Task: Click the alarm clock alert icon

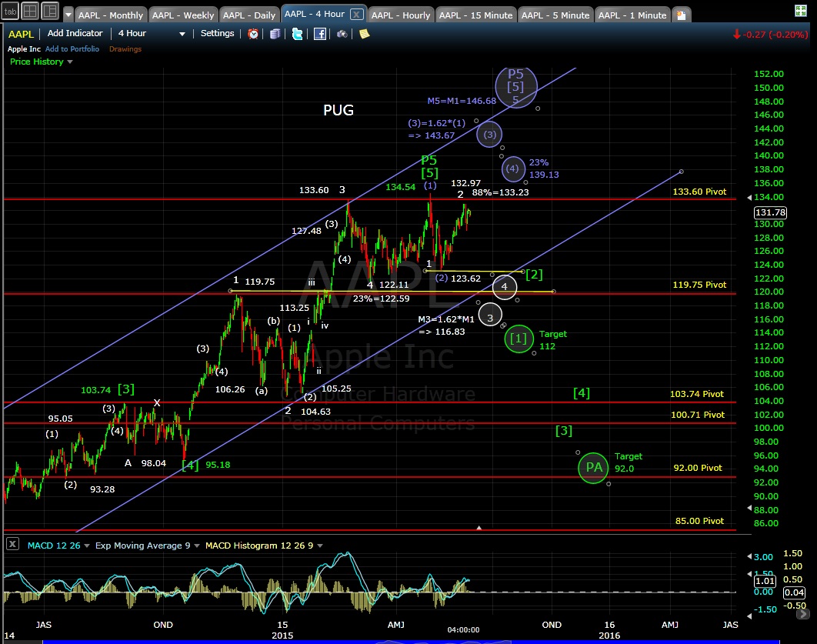Action: click(x=253, y=34)
